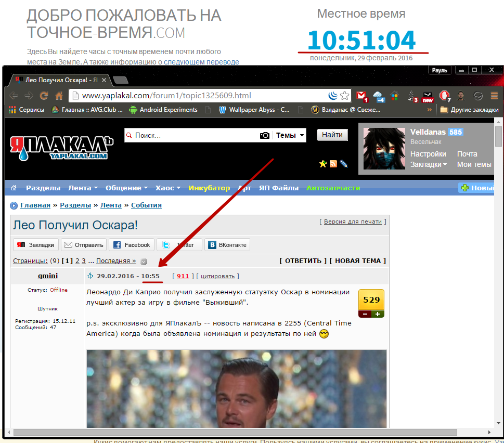This screenshot has height=443, width=504.
Task: Open the Другие закладки folder
Action: pyautogui.click(x=469, y=110)
